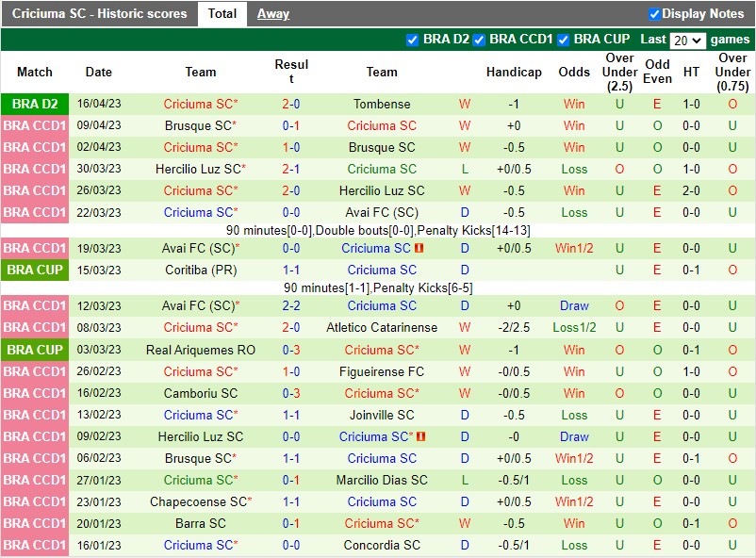756x558 pixels.
Task: Click the 0-0 result versus Concordia SC
Action: coord(291,545)
